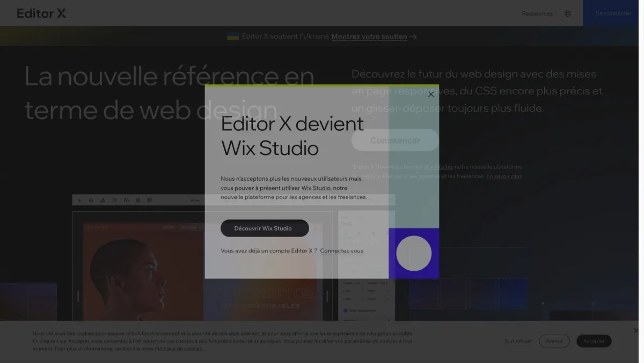Click the Ukraine flag icon
The height and width of the screenshot is (363, 644).
point(233,36)
